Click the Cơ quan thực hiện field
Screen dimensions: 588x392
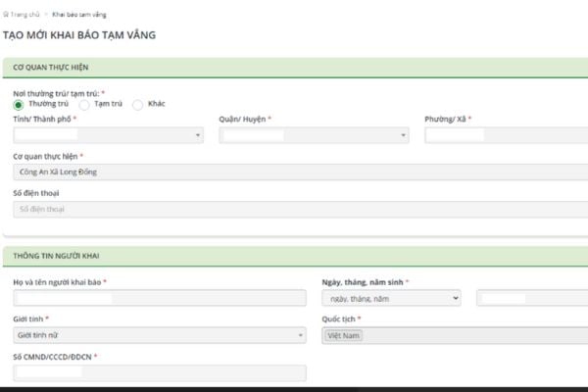294,171
